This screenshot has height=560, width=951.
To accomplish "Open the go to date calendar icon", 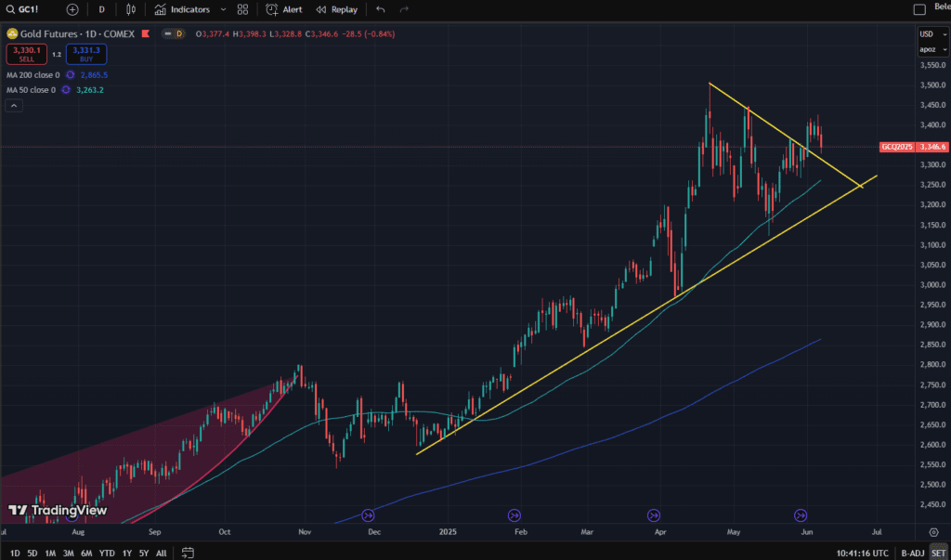I will (188, 553).
